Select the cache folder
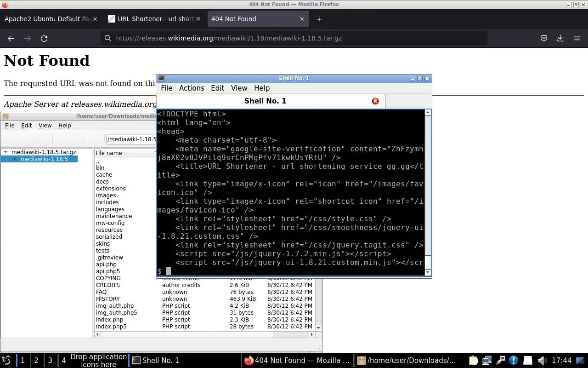The width and height of the screenshot is (588, 368). point(104,175)
